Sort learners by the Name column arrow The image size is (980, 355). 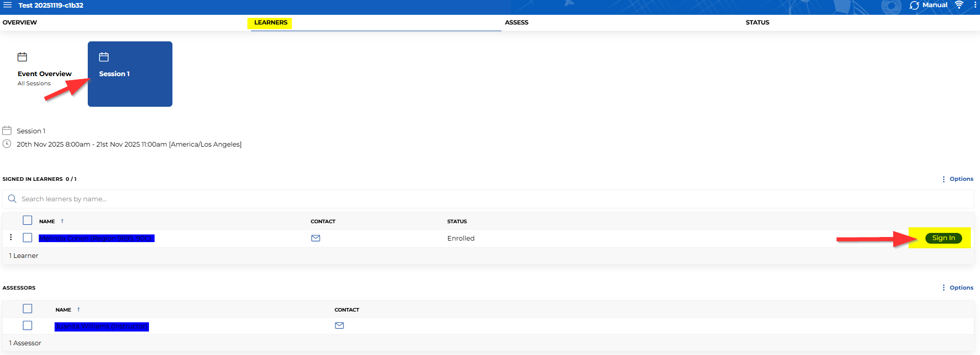click(x=62, y=221)
